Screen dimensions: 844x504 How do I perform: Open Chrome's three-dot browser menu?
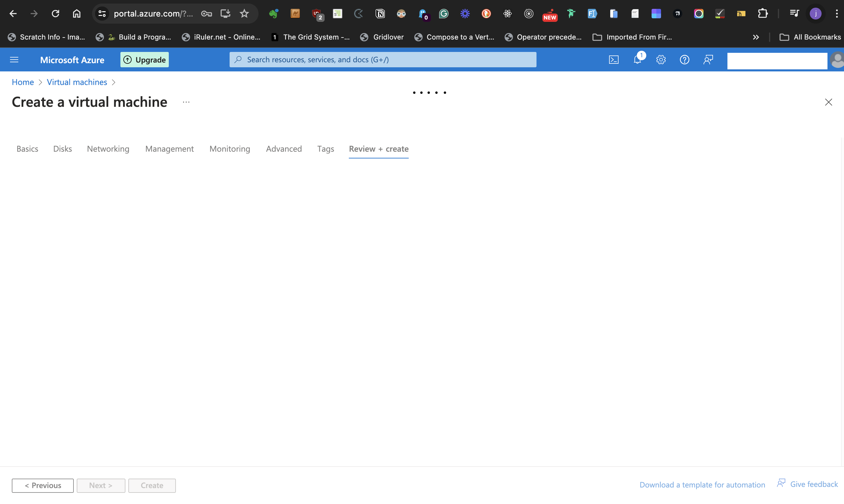[x=837, y=14]
